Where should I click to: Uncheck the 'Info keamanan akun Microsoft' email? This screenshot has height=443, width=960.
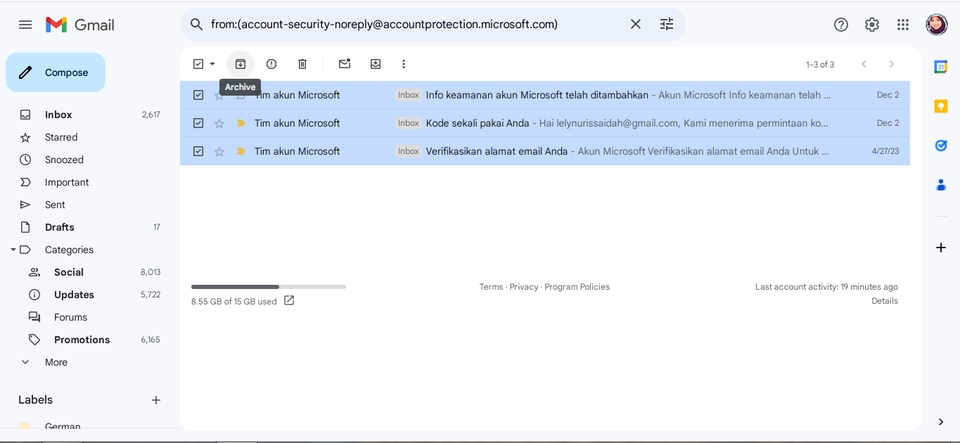click(x=198, y=95)
